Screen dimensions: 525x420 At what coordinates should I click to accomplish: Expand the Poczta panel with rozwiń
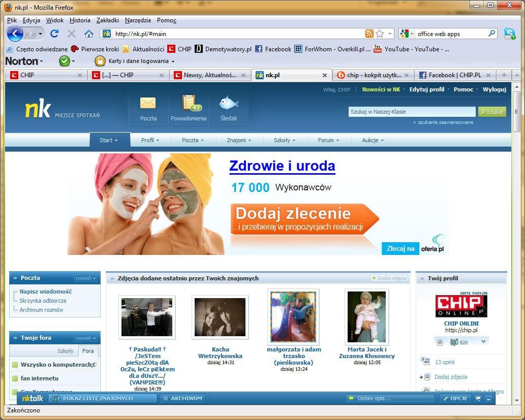click(86, 278)
